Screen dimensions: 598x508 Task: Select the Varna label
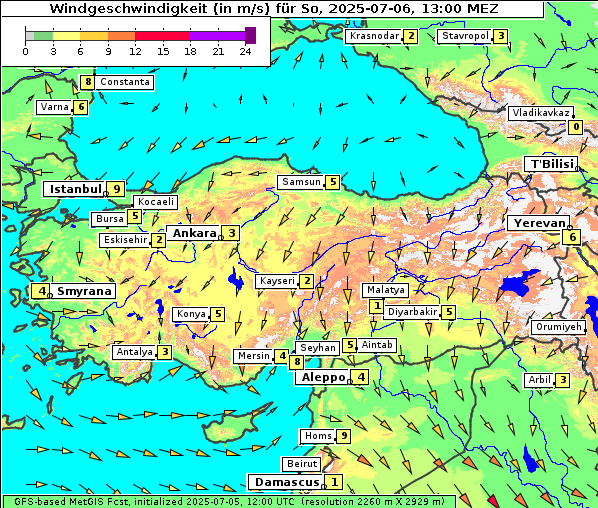click(55, 107)
